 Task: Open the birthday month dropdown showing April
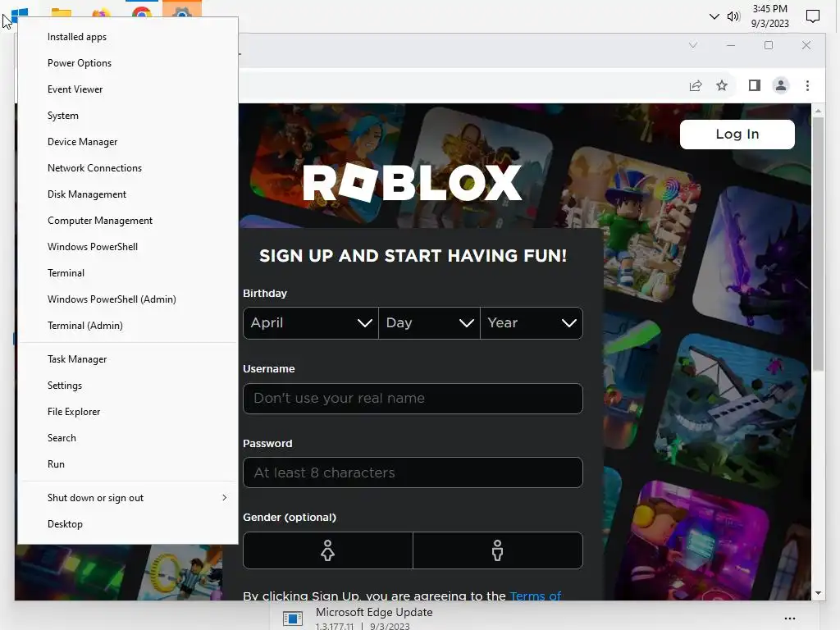click(x=311, y=323)
